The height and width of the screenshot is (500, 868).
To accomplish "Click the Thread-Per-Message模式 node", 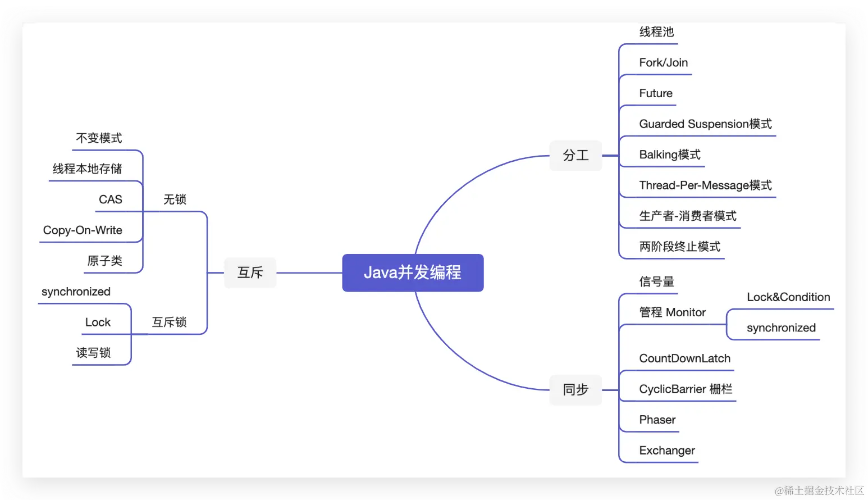I will [x=705, y=185].
